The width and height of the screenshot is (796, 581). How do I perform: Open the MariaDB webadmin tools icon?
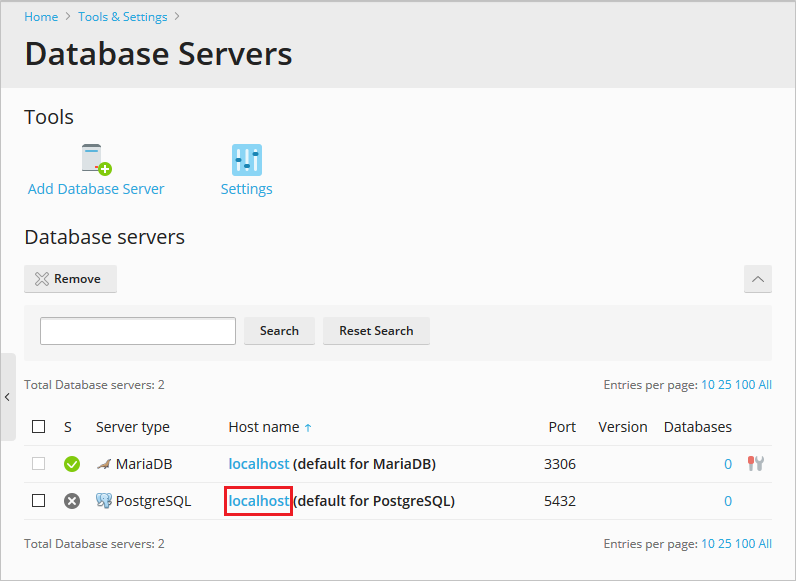pyautogui.click(x=756, y=464)
